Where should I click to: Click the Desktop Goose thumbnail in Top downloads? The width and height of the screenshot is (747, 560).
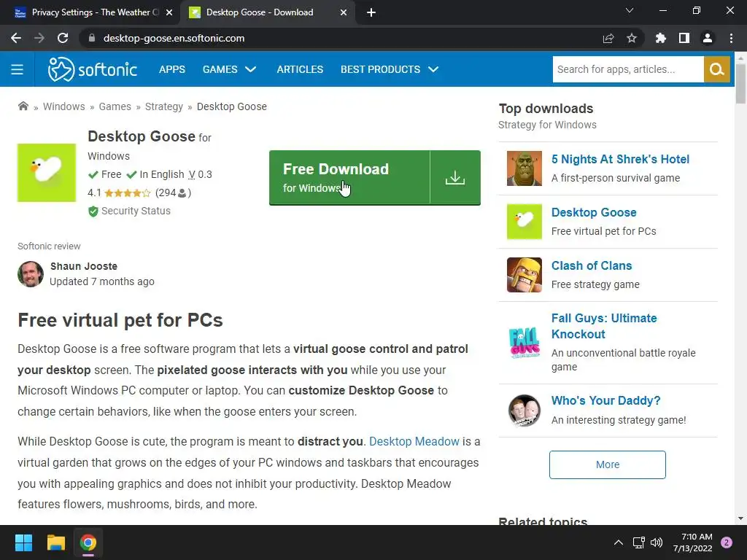coord(524,222)
